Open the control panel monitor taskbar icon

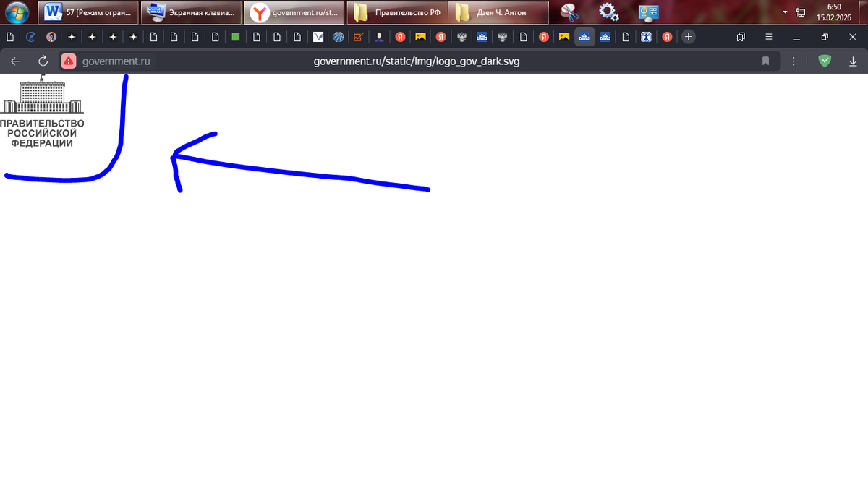(648, 12)
